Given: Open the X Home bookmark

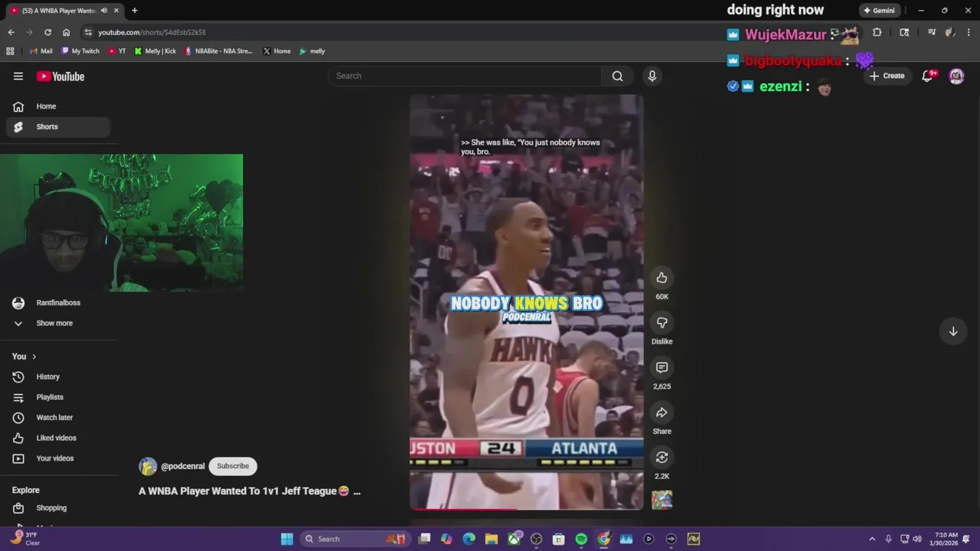Looking at the screenshot, I should tap(276, 51).
